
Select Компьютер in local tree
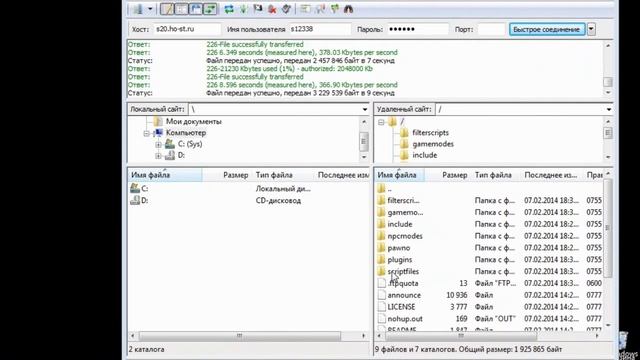186,133
